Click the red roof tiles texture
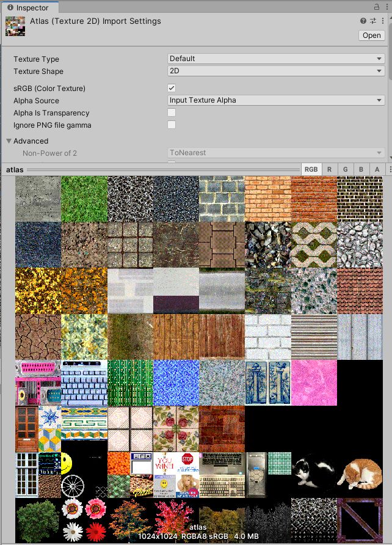Screen dimensions: 392x545 [x=360, y=291]
